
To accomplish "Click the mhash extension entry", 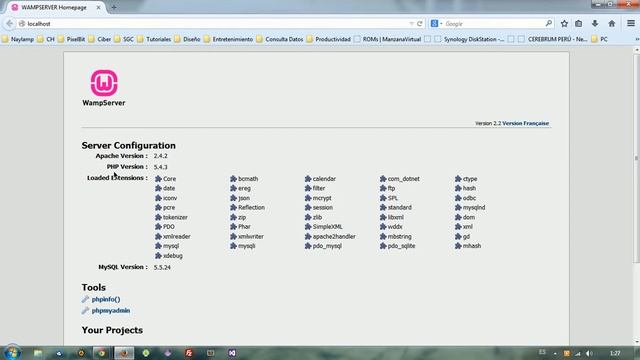I will coord(468,246).
